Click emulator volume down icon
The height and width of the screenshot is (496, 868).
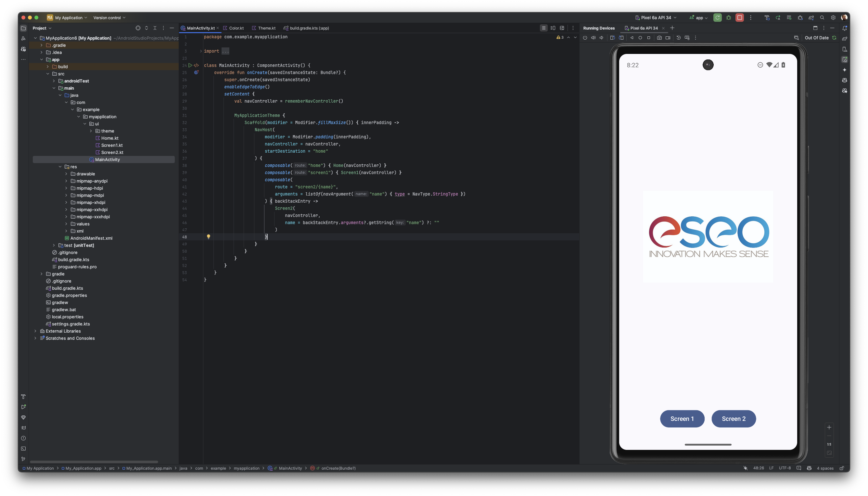tap(601, 38)
